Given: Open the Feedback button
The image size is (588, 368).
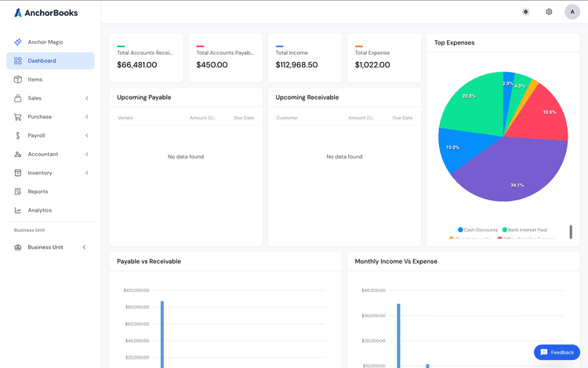Looking at the screenshot, I should (557, 352).
